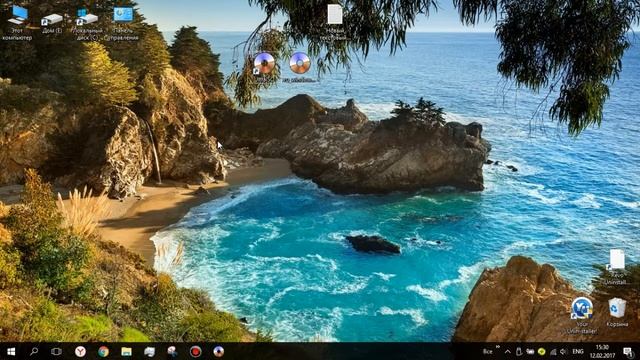Image resolution: width=640 pixels, height=360 pixels.
Task: Click the taskbar search magnifier
Action: (x=34, y=351)
